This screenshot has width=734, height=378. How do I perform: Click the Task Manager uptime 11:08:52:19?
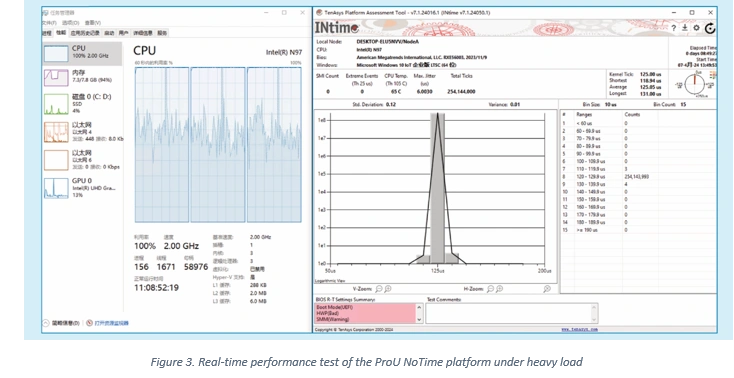pyautogui.click(x=156, y=288)
